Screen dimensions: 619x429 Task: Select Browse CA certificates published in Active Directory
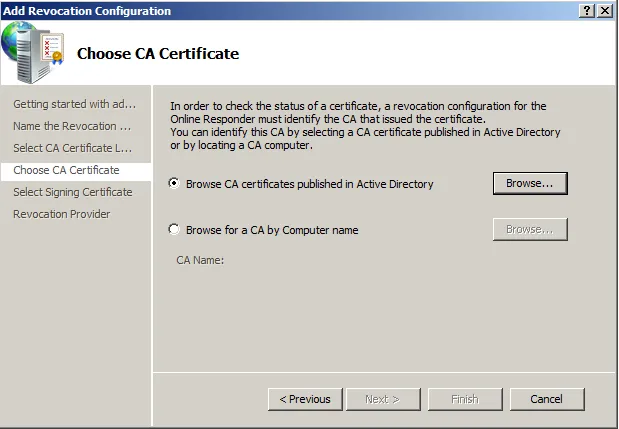(175, 184)
